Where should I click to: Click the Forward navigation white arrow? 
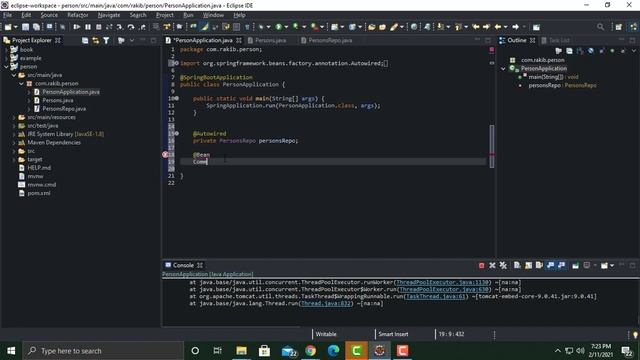pyautogui.click(x=516, y=27)
